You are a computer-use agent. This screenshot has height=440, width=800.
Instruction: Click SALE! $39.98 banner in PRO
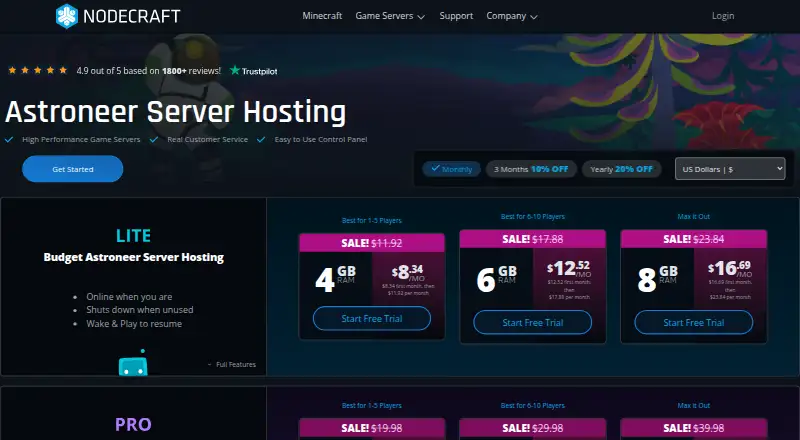point(694,428)
